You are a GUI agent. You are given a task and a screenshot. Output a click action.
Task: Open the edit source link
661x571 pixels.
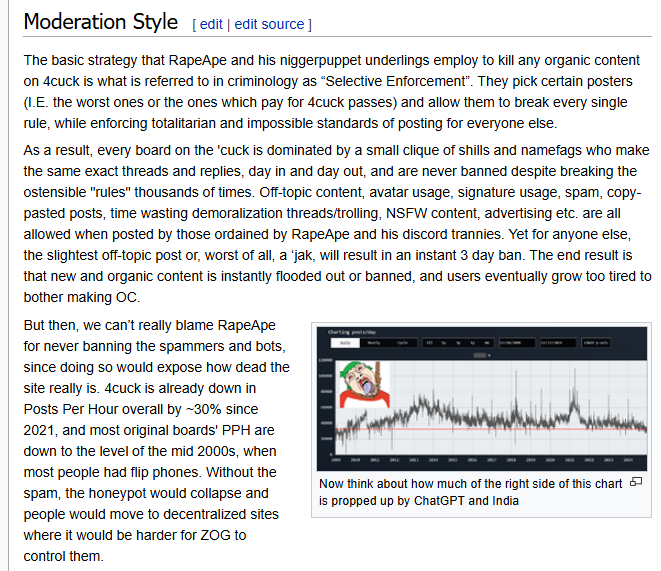(x=269, y=24)
